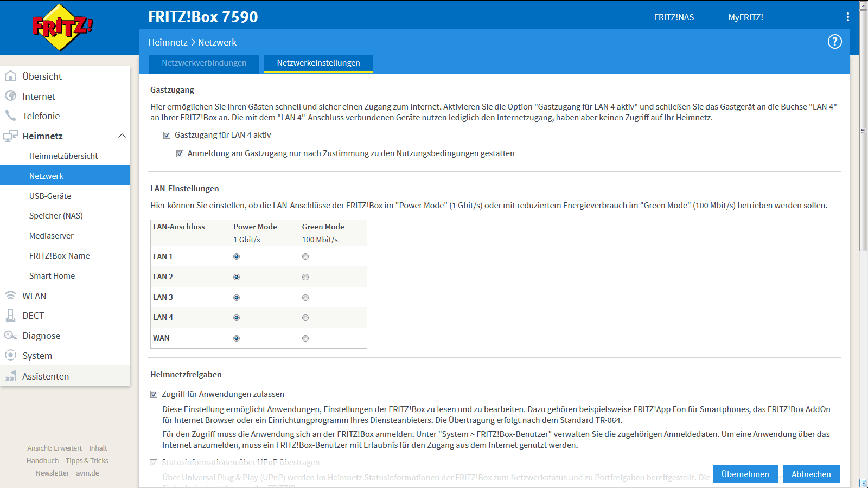Open the three-dot options menu

(x=847, y=17)
